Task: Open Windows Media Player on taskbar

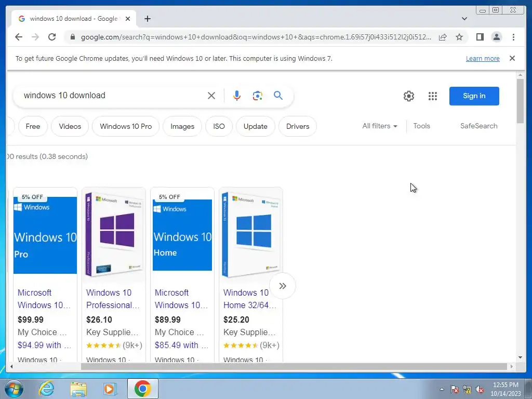Action: (x=110, y=389)
